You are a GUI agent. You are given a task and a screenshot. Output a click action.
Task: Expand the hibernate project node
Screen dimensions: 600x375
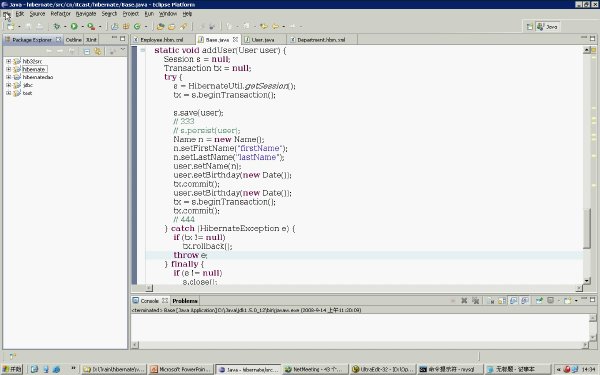[8, 69]
